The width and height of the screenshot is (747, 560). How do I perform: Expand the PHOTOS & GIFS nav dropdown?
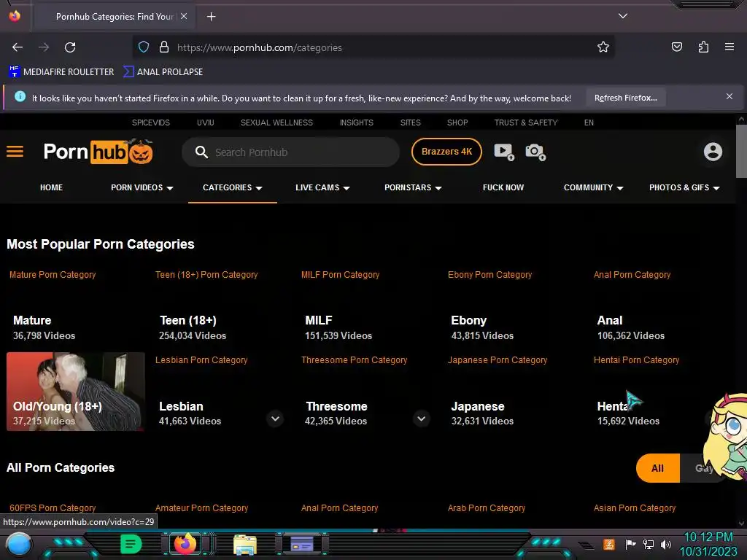(x=684, y=187)
